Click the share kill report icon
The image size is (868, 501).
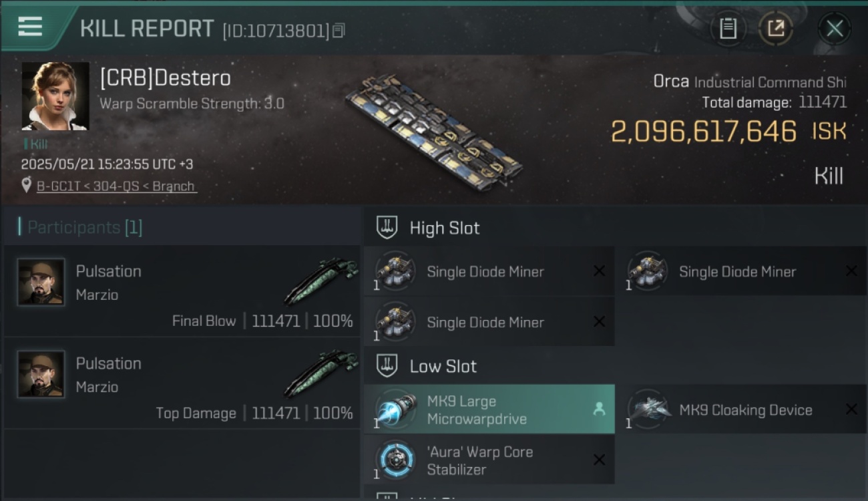[776, 28]
